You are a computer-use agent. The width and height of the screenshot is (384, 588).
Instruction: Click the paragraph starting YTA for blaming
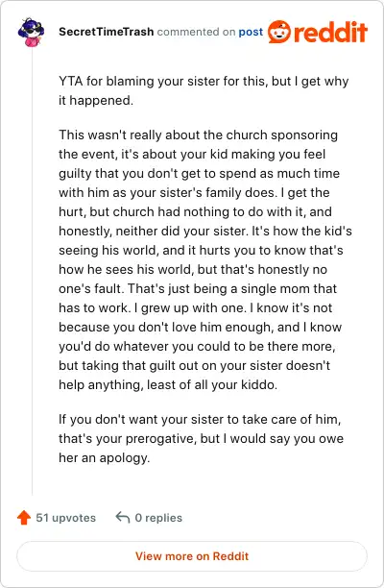pos(204,90)
